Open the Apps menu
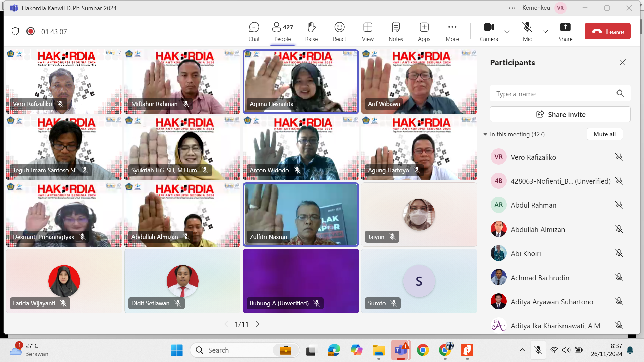The height and width of the screenshot is (362, 644). click(x=424, y=32)
